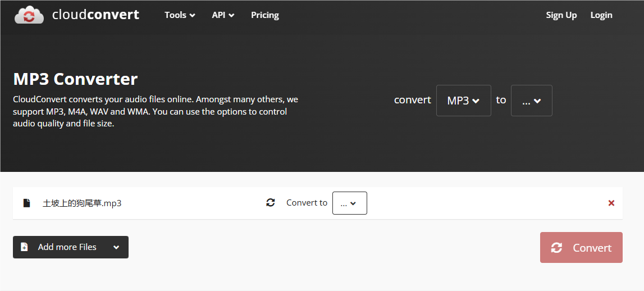Remove the file with the red X
This screenshot has width=644, height=291.
coord(611,203)
